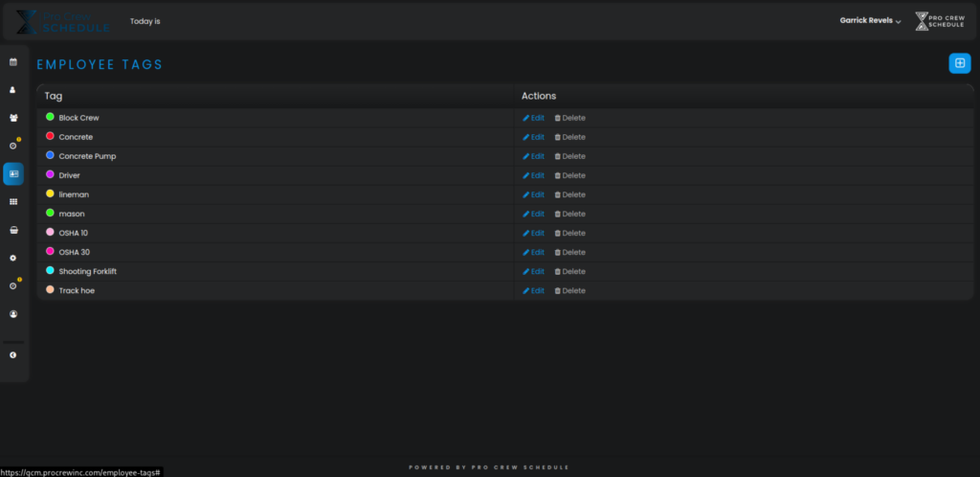Edit the Shooting Forklift tag
Viewport: 980px width, 477px height.
coord(534,271)
